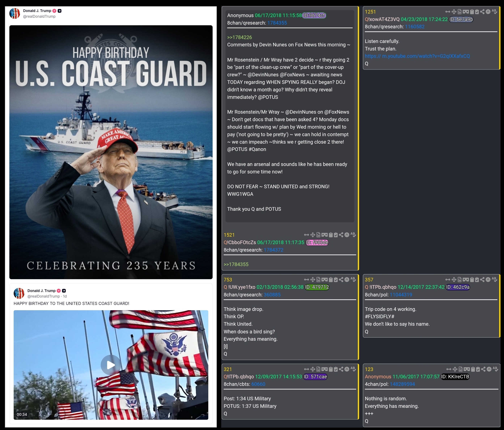This screenshot has width=504, height=430.
Task: Click post number 1521
Action: click(x=229, y=235)
